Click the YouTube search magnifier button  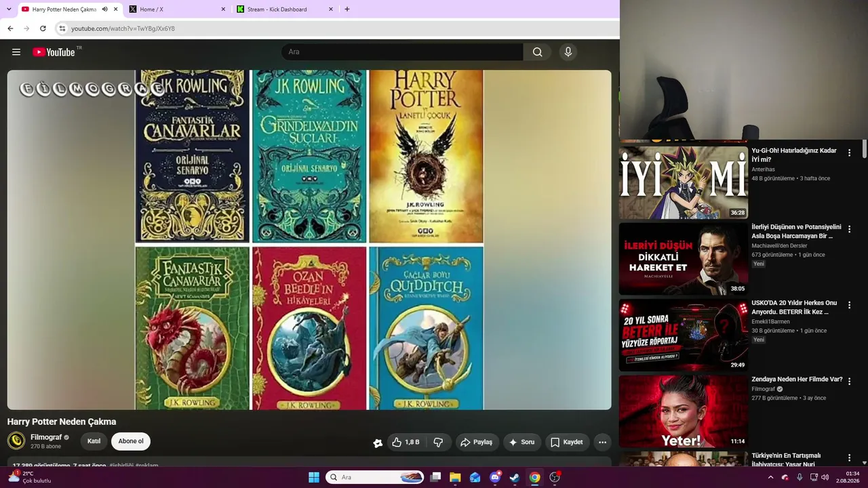pyautogui.click(x=537, y=52)
